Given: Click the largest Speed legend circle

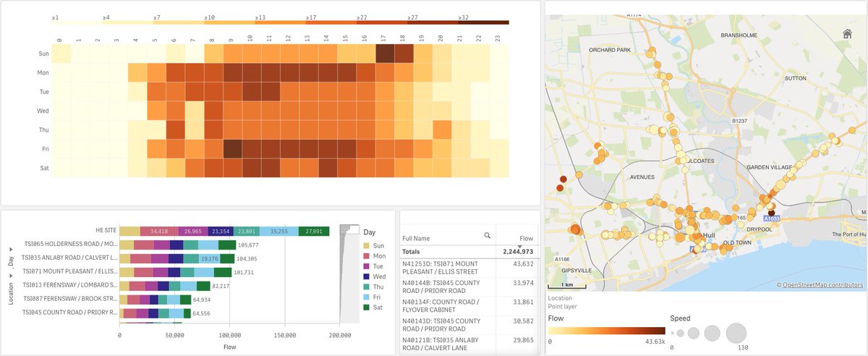Looking at the screenshot, I should (736, 333).
